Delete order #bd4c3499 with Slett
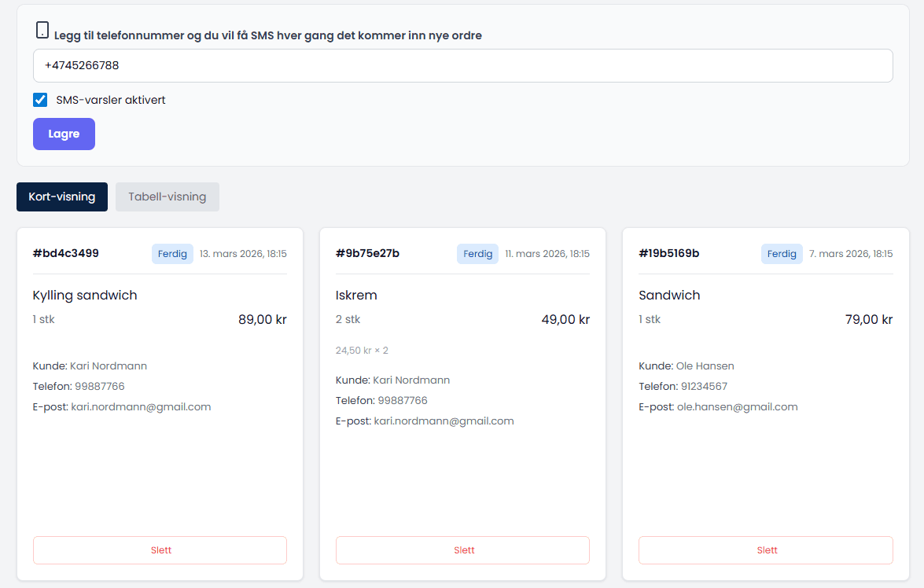The height and width of the screenshot is (588, 924). pyautogui.click(x=160, y=550)
